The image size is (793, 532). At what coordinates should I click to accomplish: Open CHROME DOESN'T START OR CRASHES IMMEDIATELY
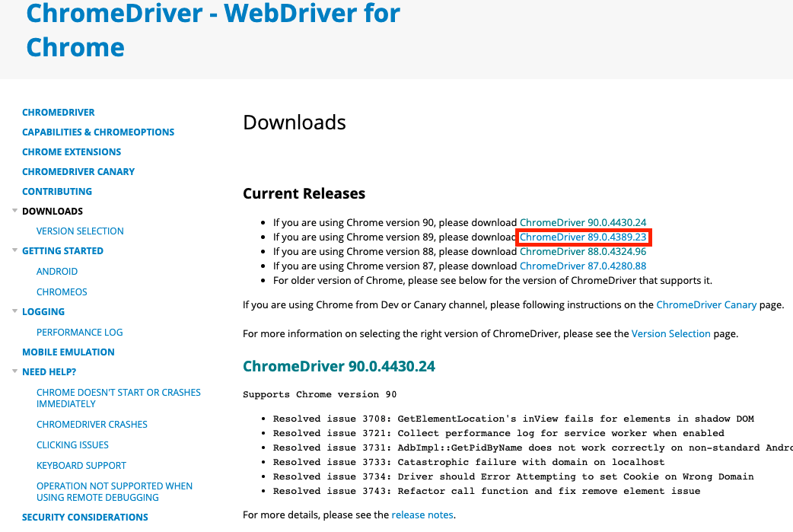point(119,398)
